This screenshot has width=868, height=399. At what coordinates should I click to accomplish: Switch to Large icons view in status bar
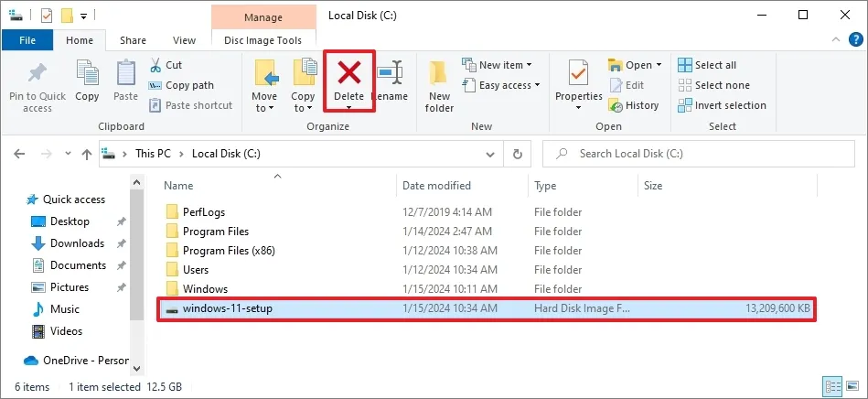coord(853,386)
